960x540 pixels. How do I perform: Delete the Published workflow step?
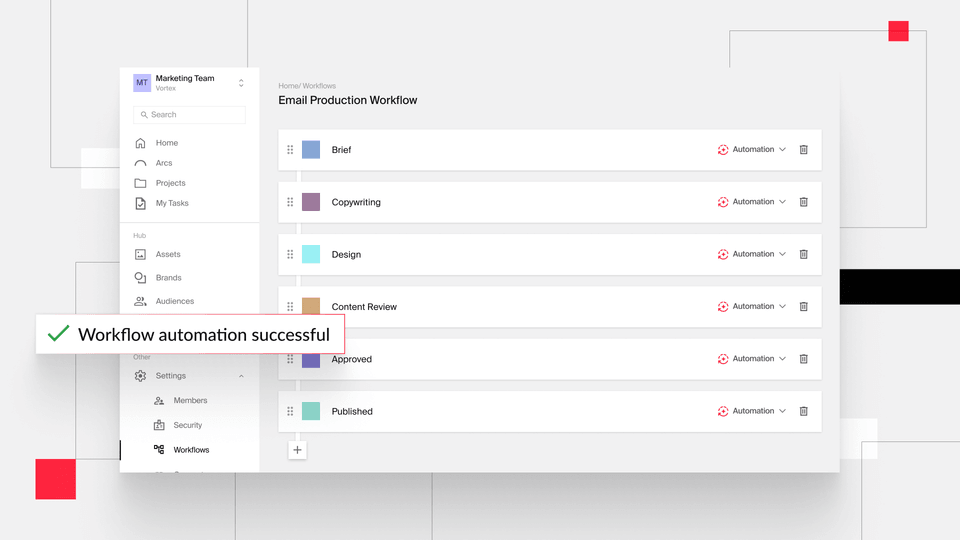(x=803, y=411)
